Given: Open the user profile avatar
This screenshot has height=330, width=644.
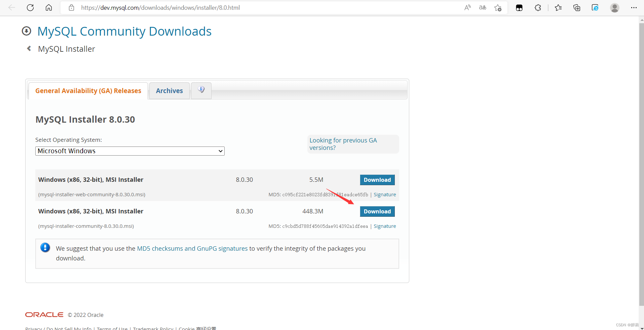Looking at the screenshot, I should [615, 8].
